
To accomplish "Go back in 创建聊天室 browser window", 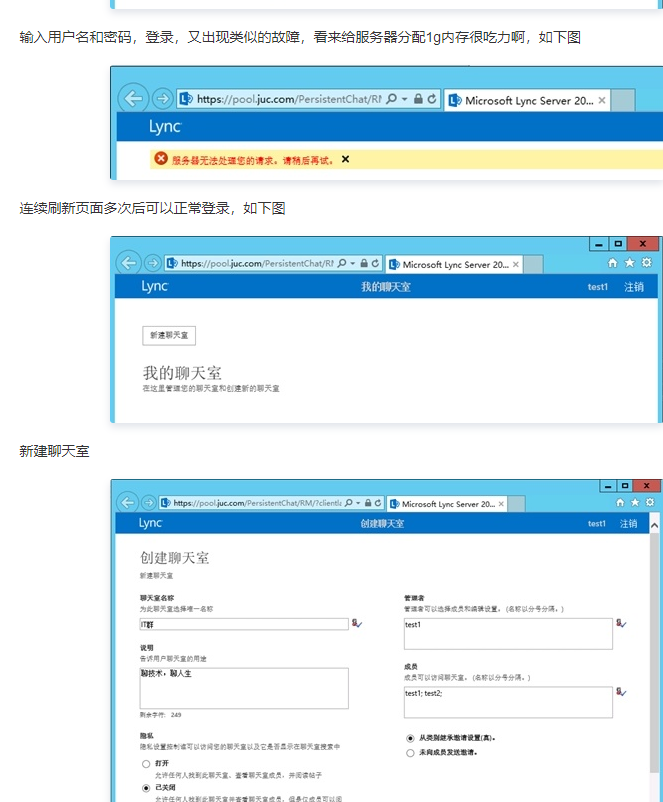I will click(x=127, y=503).
